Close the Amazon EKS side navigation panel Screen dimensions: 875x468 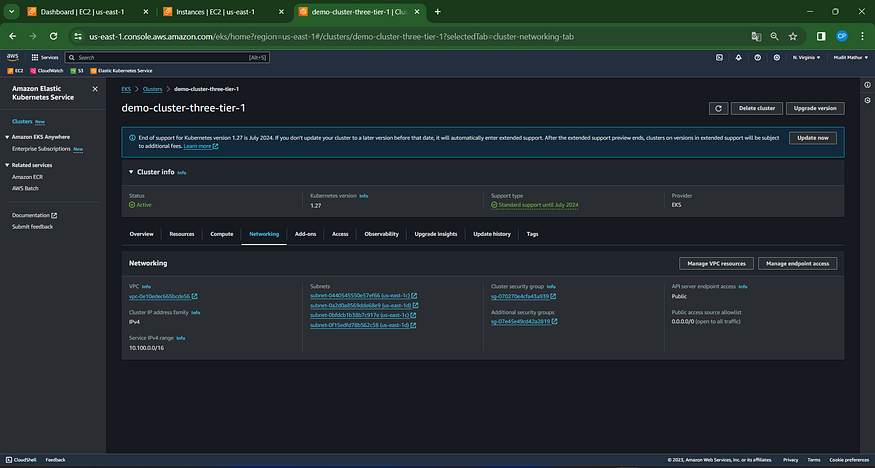click(95, 89)
